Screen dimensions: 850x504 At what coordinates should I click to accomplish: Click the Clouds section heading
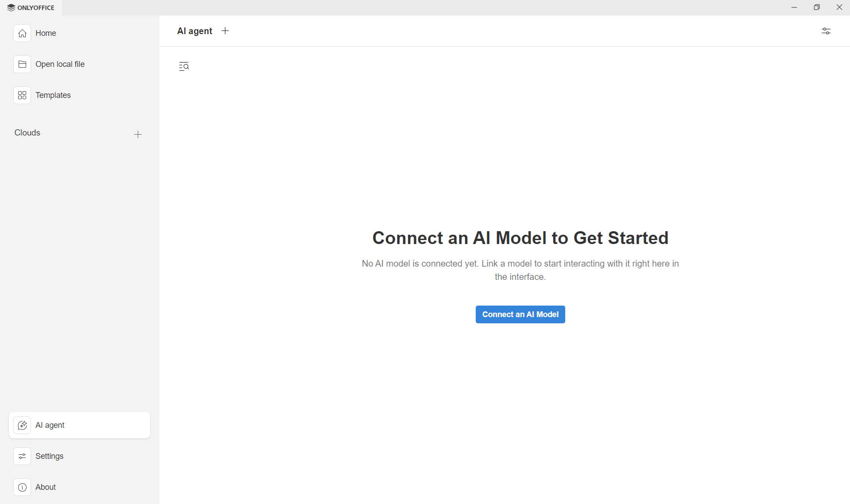point(27,132)
